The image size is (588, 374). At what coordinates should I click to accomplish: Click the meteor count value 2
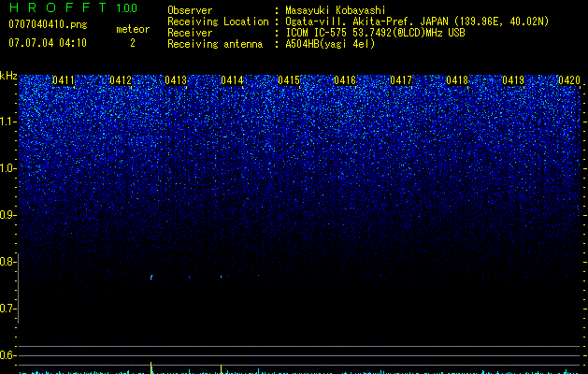pyautogui.click(x=133, y=43)
